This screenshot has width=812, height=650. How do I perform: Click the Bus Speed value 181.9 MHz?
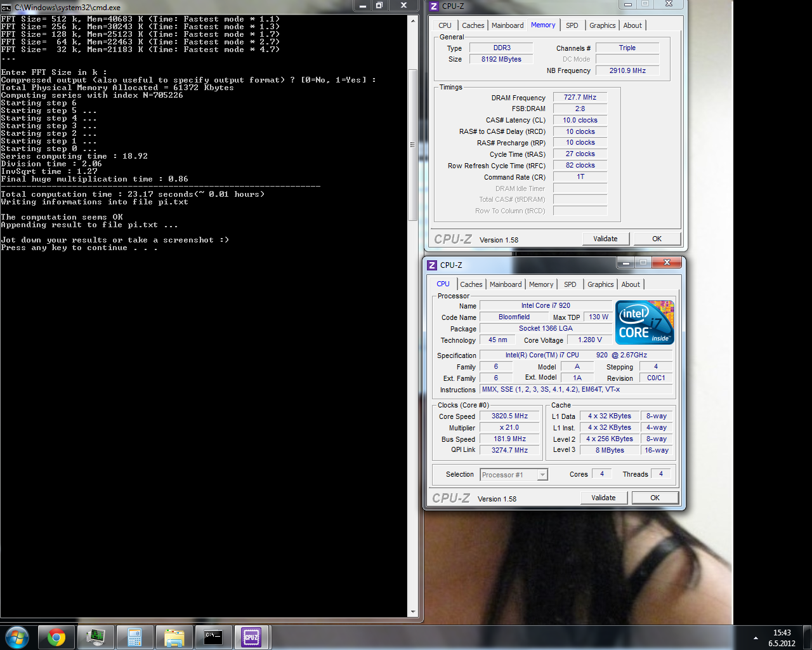(509, 439)
